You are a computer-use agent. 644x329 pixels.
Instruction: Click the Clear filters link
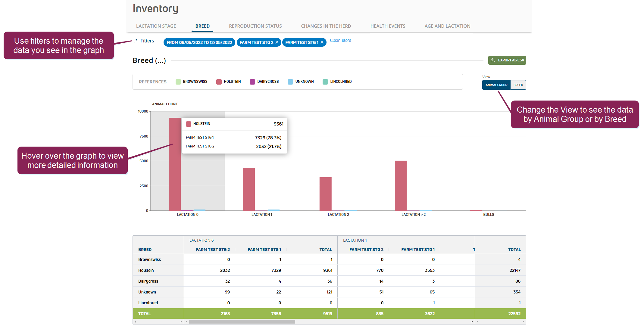coord(340,40)
